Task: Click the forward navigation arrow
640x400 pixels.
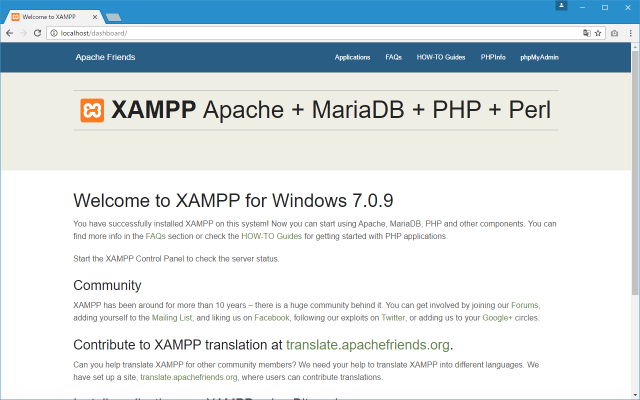Action: [23, 33]
